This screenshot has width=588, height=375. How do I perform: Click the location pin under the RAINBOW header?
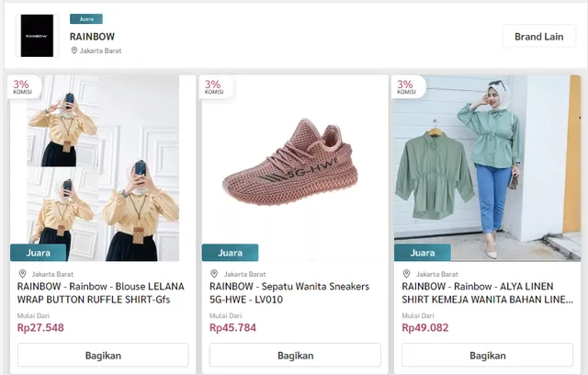point(74,51)
